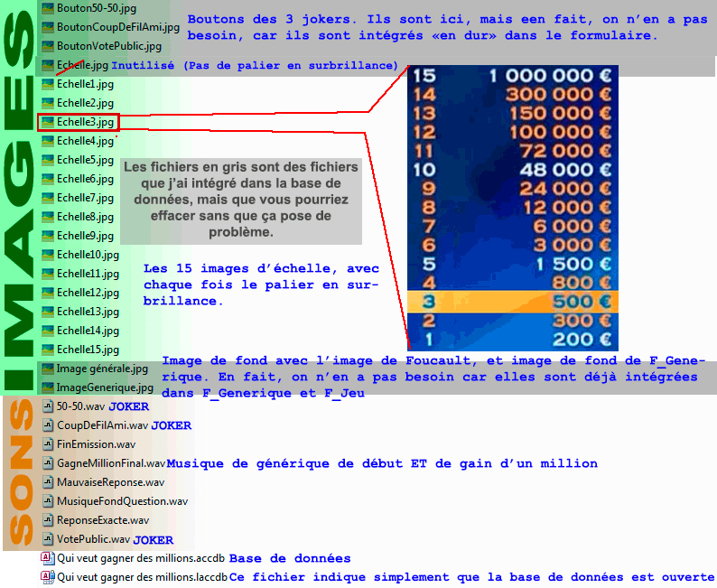Click the icon next to BoutonCoupDeFilAmi.jpg
The image size is (717, 588).
click(48, 27)
